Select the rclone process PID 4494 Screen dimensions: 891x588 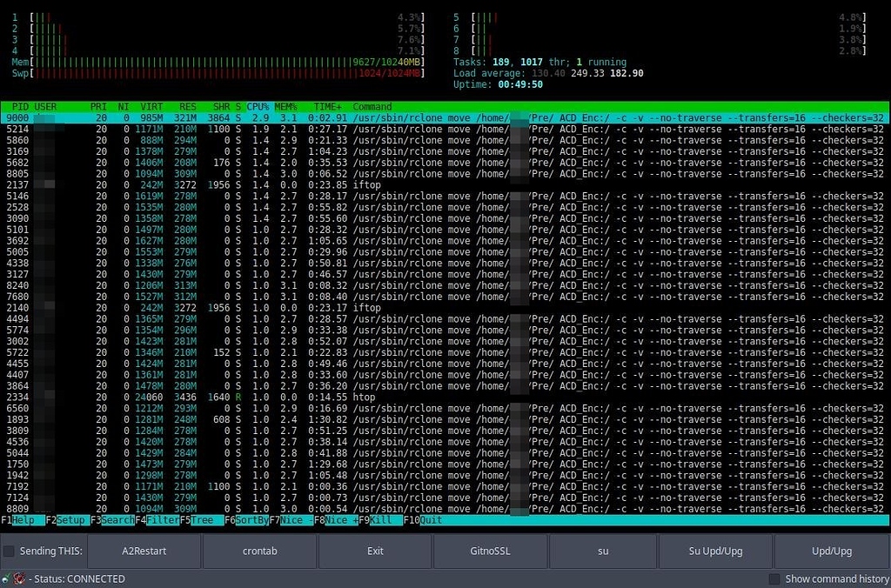[x=445, y=319]
